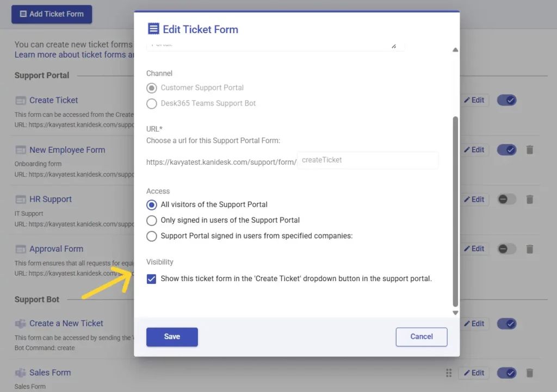Click the Create Ticket form icon
Viewport: 557px width, 392px height.
pyautogui.click(x=21, y=101)
